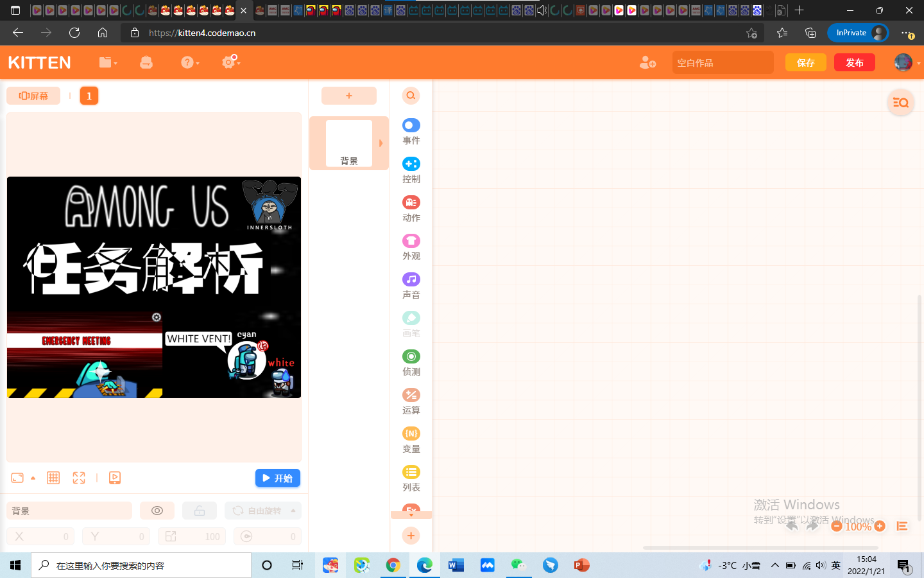Add more block categories with bottom plus
The height and width of the screenshot is (578, 924).
(x=411, y=536)
